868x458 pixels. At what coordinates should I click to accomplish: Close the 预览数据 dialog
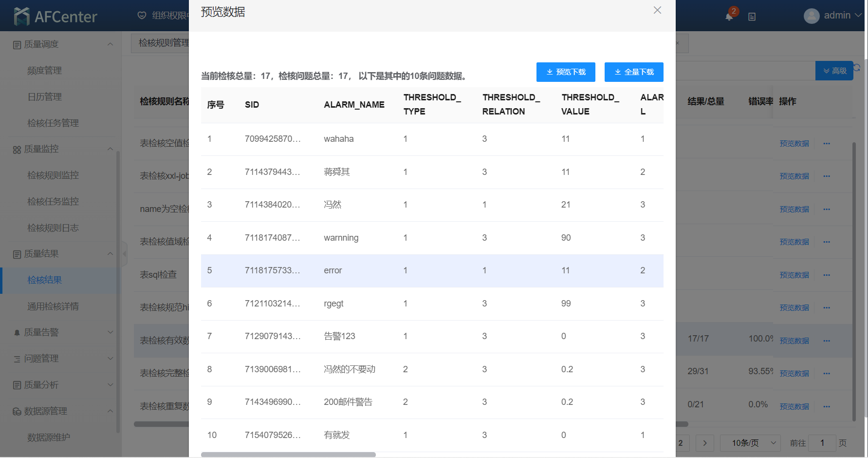[x=657, y=10]
